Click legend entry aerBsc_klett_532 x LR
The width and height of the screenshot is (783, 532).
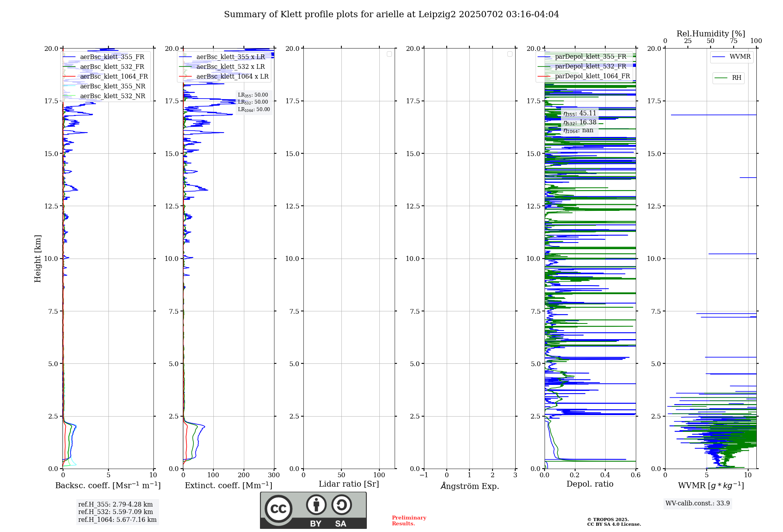pos(222,67)
